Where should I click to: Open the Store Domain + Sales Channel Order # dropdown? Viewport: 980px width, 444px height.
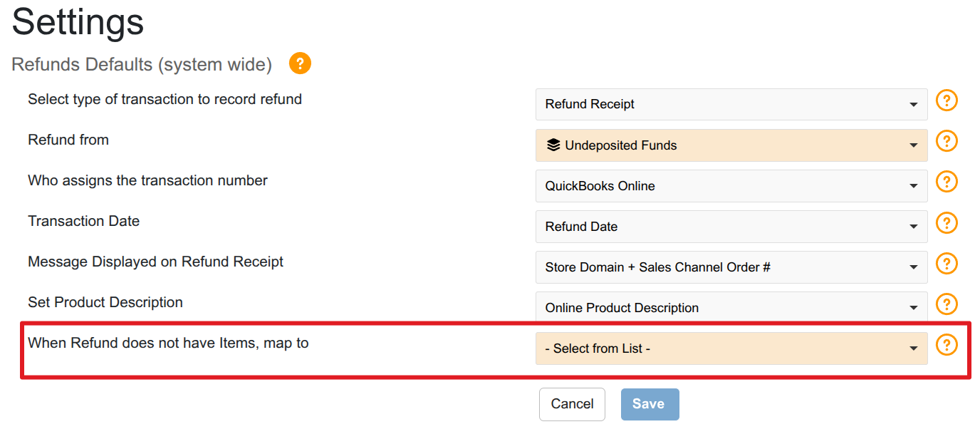(x=731, y=267)
